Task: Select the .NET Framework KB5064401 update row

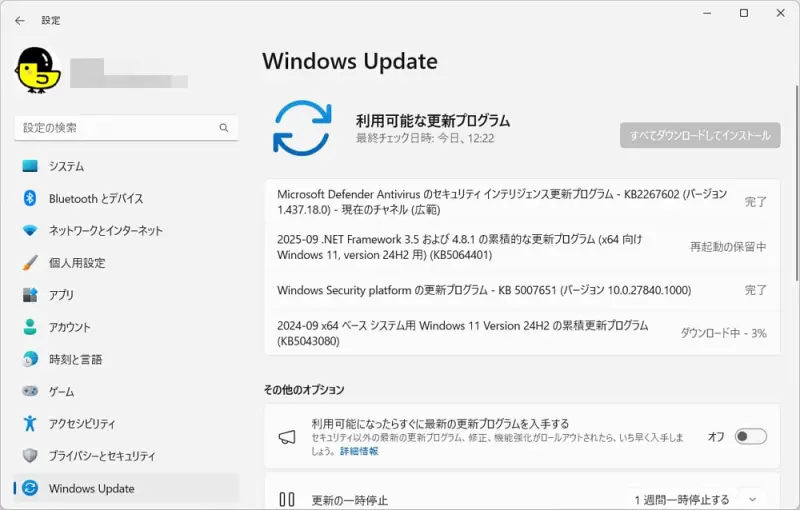Action: click(522, 247)
